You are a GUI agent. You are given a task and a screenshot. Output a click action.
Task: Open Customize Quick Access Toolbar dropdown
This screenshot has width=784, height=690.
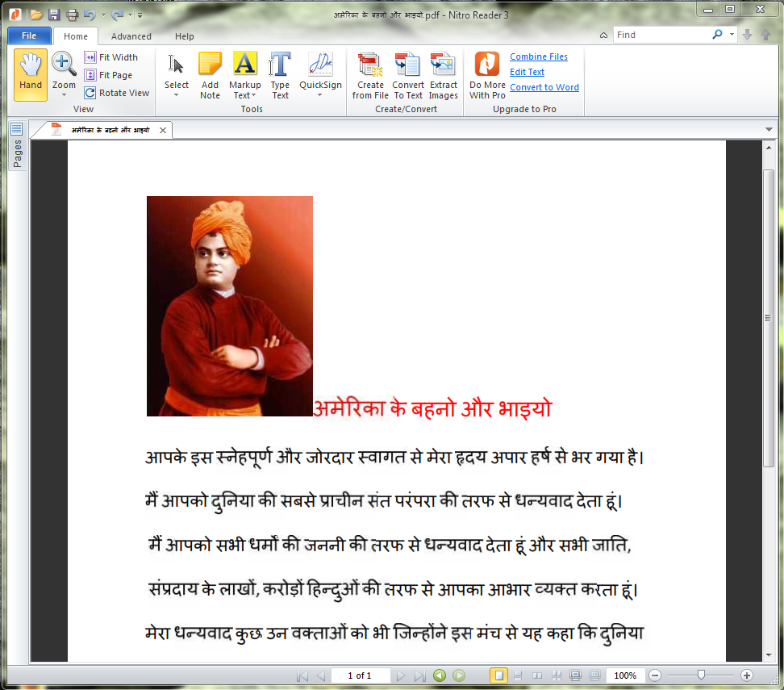[140, 15]
